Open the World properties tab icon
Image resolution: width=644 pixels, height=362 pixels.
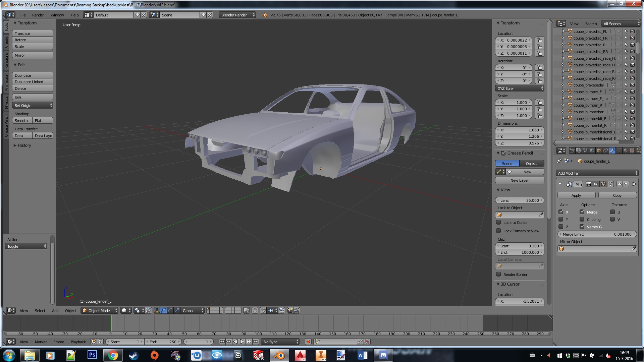click(x=592, y=150)
